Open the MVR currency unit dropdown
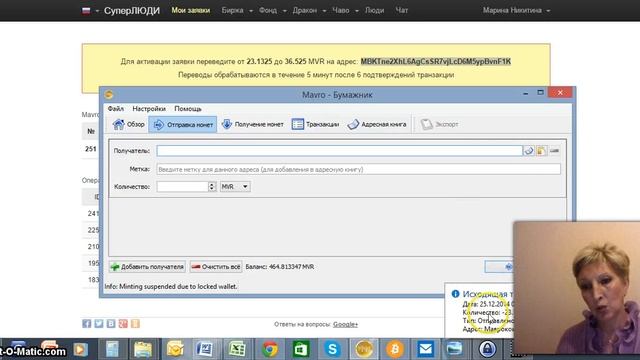This screenshot has height=360, width=640. [x=235, y=187]
